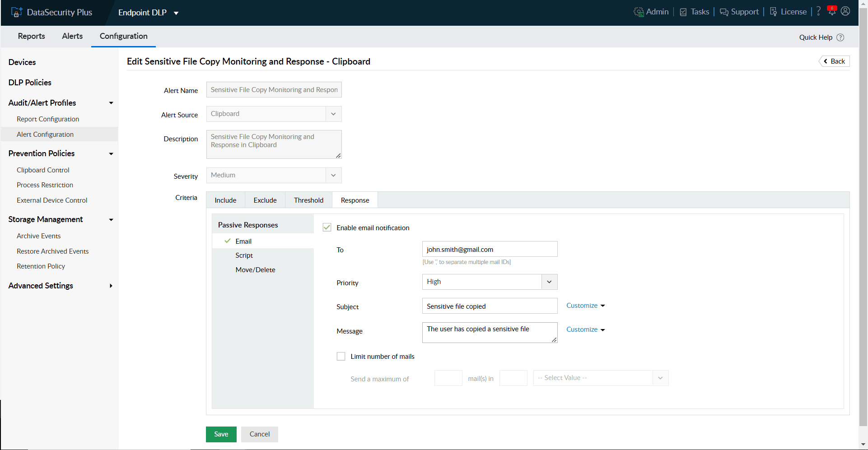Open Process Restriction policy

point(45,185)
